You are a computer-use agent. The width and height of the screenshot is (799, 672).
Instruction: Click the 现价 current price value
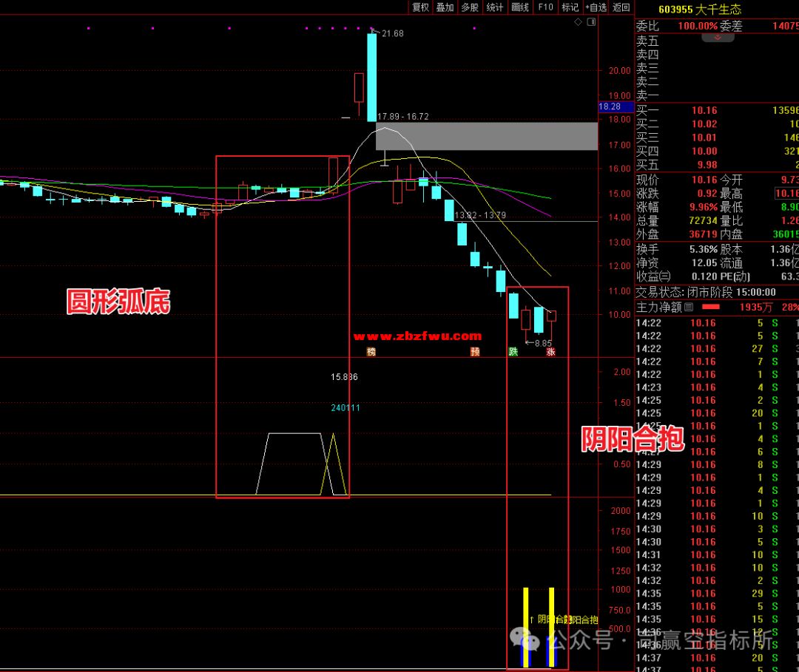[704, 180]
